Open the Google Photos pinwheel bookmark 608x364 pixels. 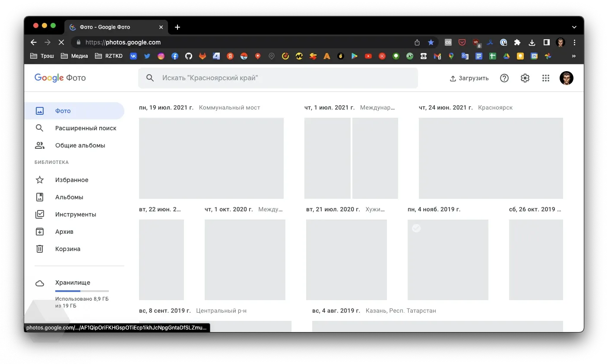pos(548,56)
